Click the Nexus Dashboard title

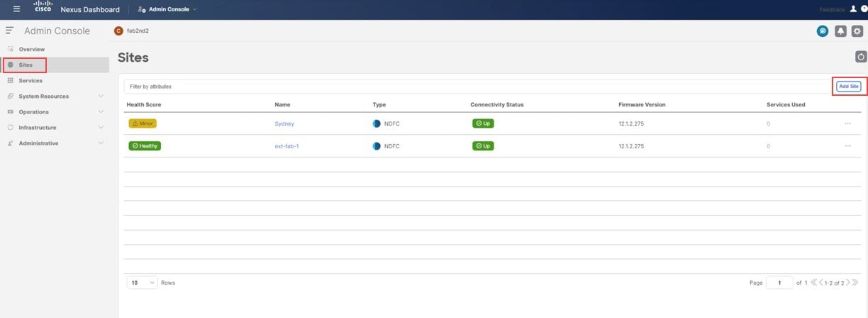coord(90,9)
